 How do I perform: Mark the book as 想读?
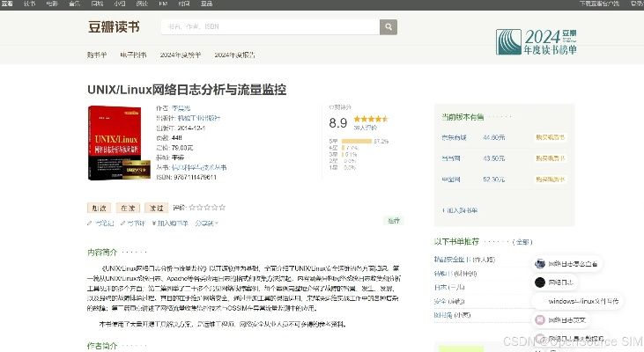click(98, 208)
